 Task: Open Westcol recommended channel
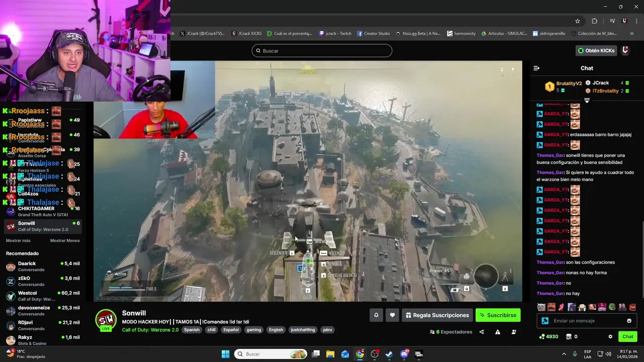coord(43,296)
